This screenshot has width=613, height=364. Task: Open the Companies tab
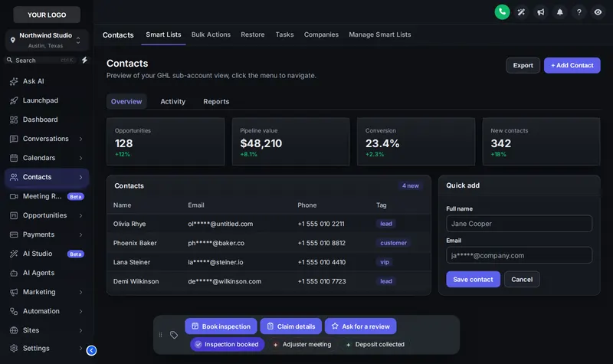tap(321, 34)
